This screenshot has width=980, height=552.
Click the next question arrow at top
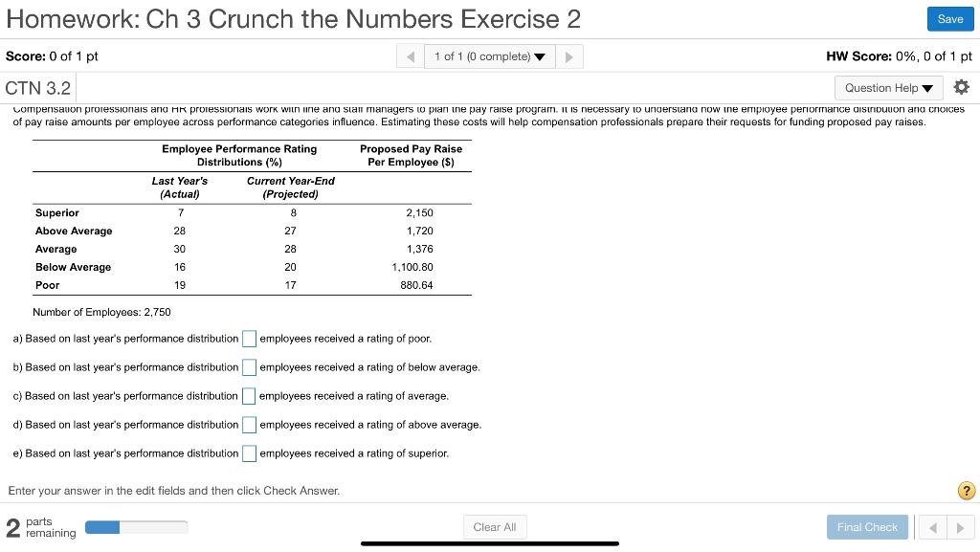569,56
